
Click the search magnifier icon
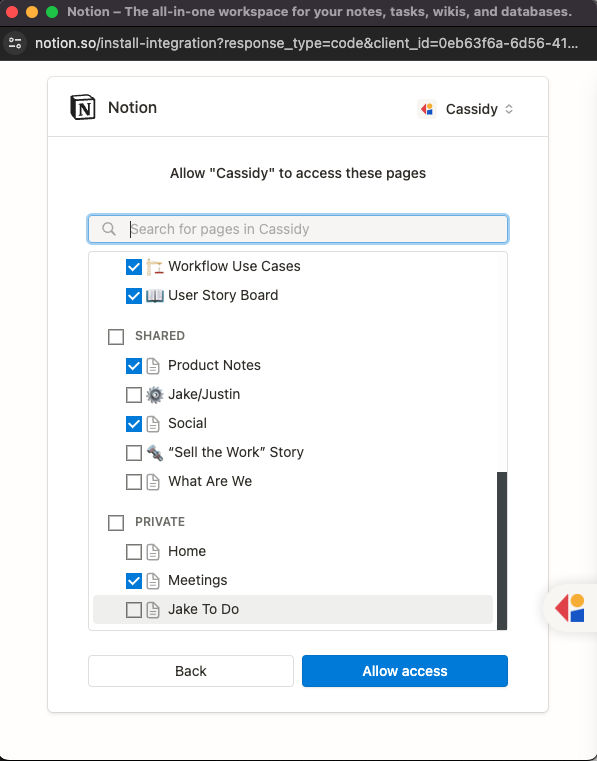(x=109, y=229)
